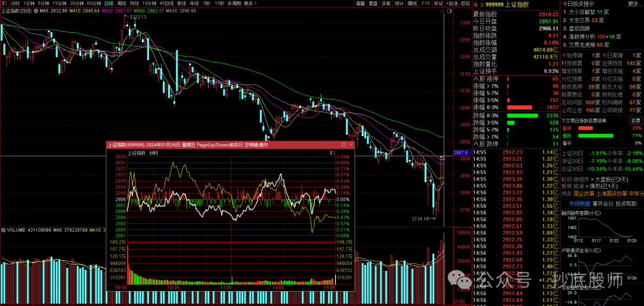Image resolution: width=644 pixels, height=306 pixels.
Task: Open the indicator settings circle beside 上证指数(日线)
Action: [36, 11]
